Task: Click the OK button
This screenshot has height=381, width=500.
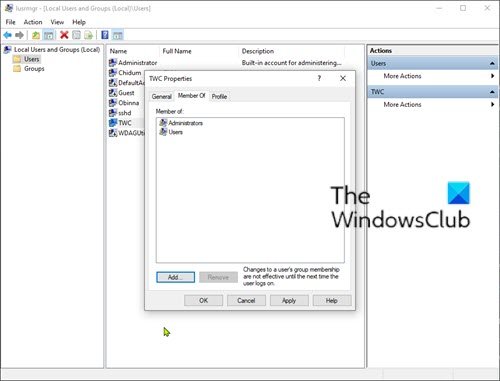Action: (x=203, y=301)
